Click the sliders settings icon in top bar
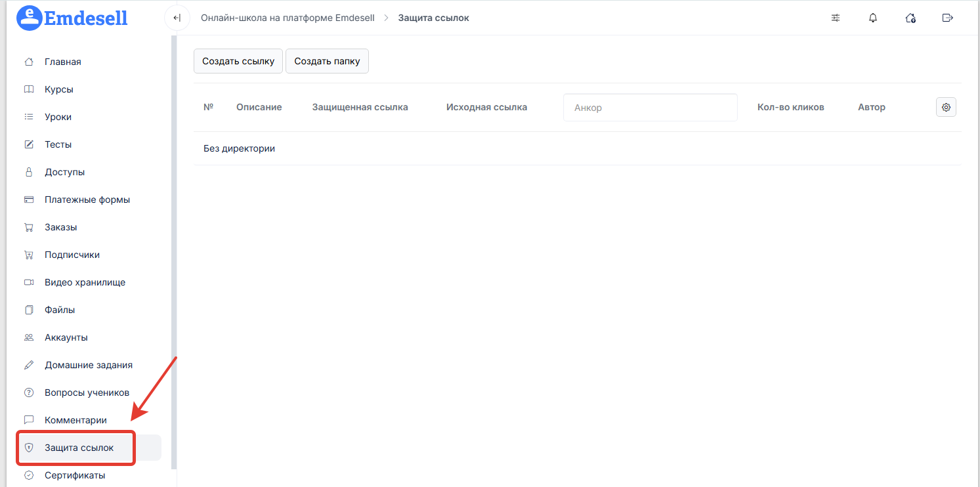Screen dimensions: 980x487 pos(836,18)
